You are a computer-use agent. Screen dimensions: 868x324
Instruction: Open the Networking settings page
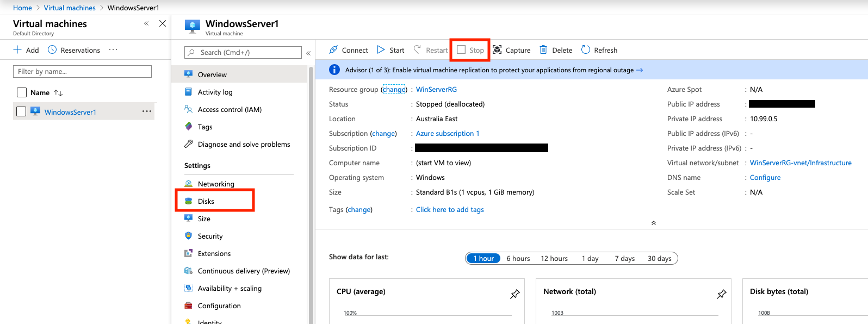click(216, 184)
